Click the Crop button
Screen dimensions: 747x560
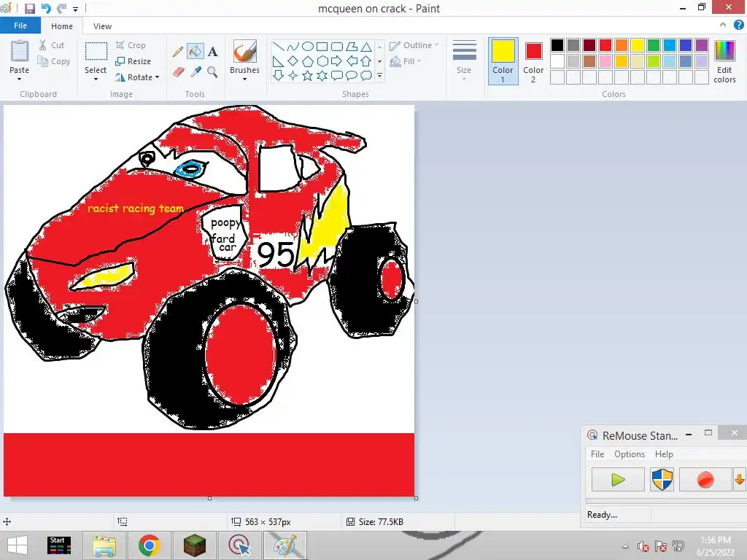point(131,45)
